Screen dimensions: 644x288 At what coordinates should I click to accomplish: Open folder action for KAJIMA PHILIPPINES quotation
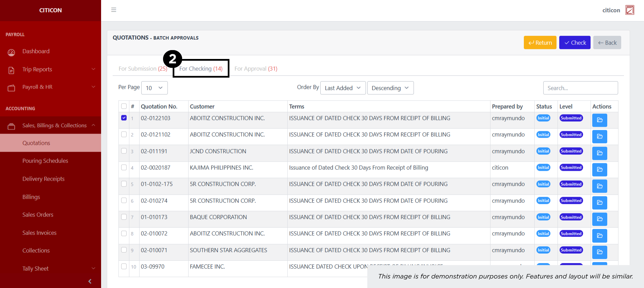(x=599, y=169)
